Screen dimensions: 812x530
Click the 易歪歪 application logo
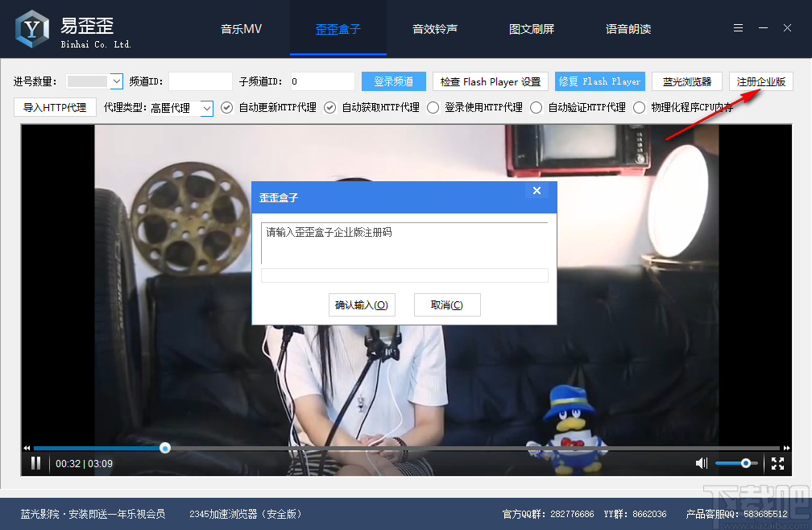[x=31, y=27]
